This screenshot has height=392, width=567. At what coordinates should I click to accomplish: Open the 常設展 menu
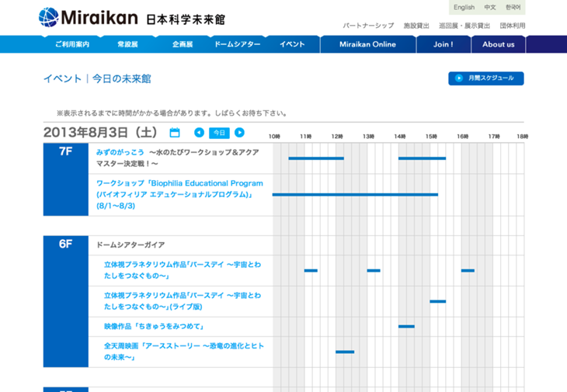coord(127,44)
